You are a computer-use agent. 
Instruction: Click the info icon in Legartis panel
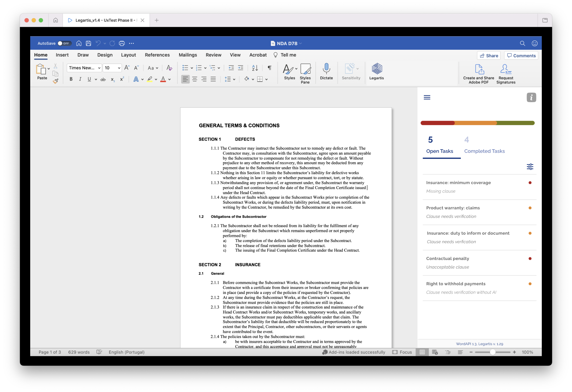click(531, 97)
